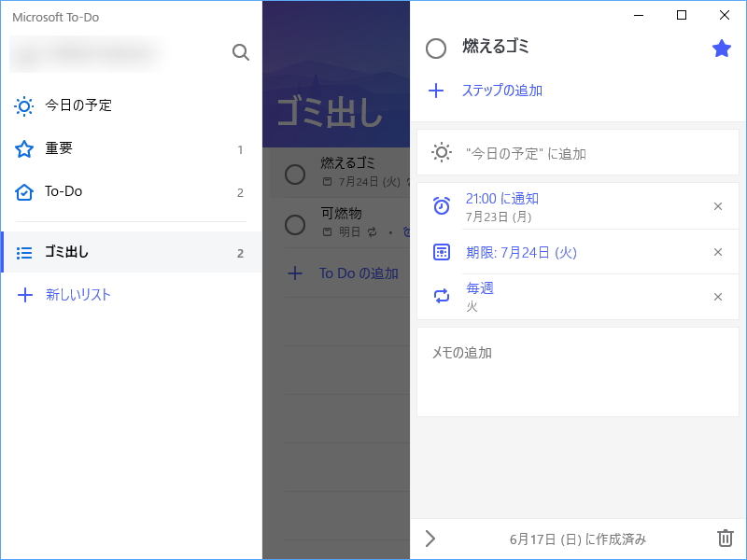747x560 pixels.
Task: Click the list icon beside ゴミ出し
Action: [23, 252]
